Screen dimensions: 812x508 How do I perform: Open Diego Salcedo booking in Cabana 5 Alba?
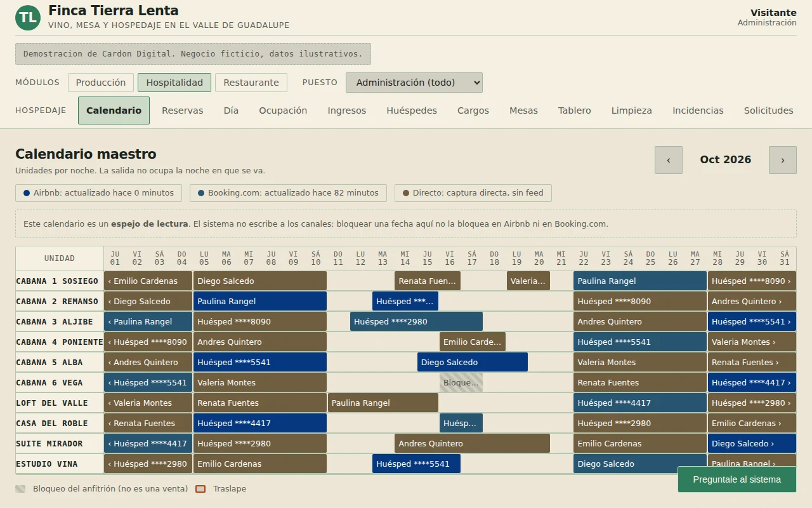click(x=473, y=362)
